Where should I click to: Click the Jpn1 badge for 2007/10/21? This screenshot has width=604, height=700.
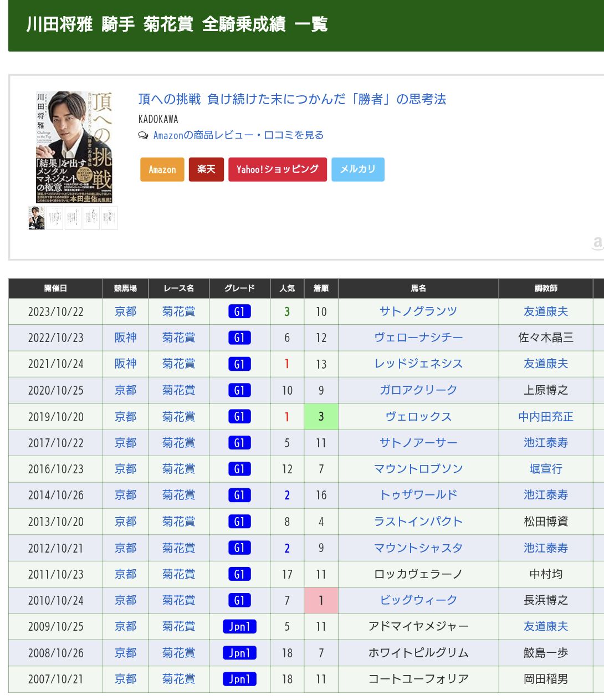[239, 679]
